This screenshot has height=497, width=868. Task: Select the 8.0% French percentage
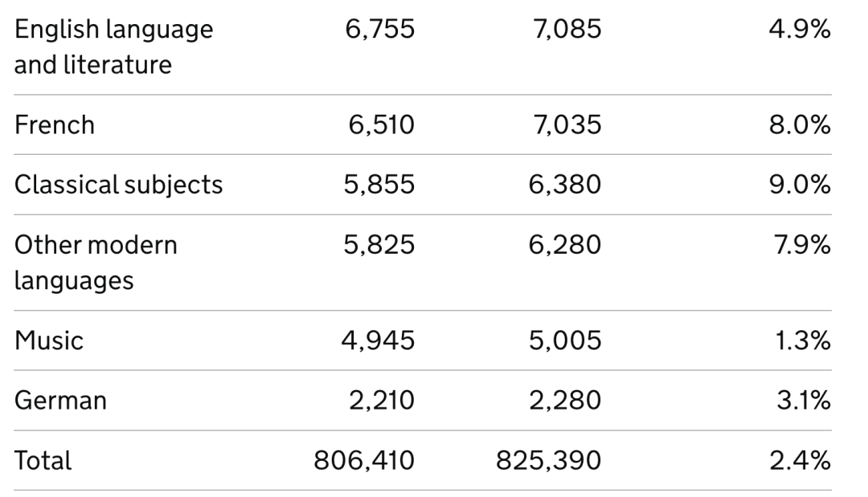coord(800,125)
